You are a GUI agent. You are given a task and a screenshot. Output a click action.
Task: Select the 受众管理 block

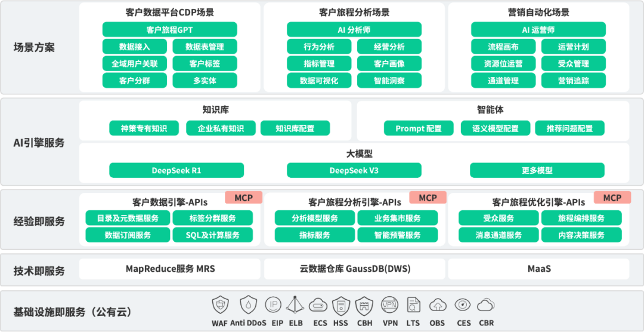[574, 63]
